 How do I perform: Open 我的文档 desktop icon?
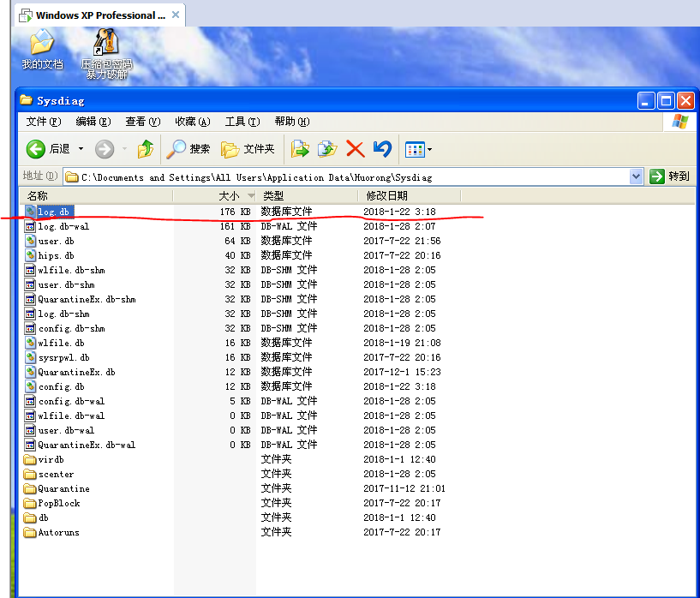(x=42, y=50)
